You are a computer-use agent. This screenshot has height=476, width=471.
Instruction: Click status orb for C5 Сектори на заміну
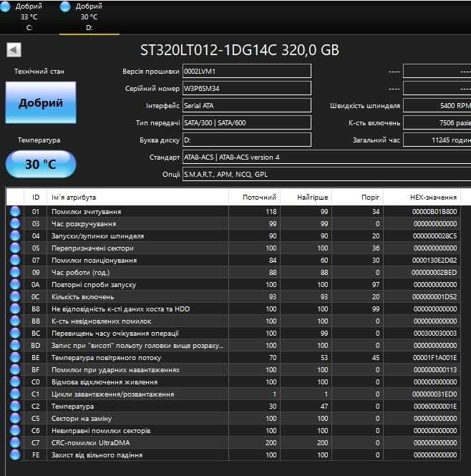15,418
